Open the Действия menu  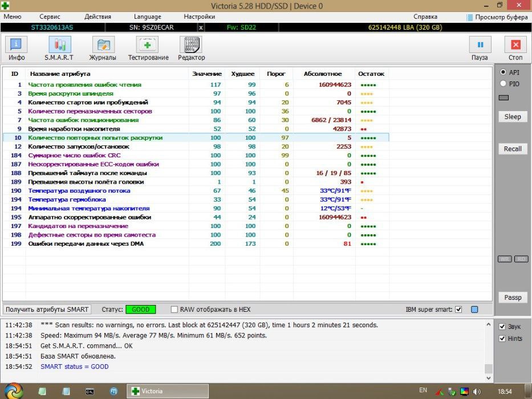pos(98,17)
